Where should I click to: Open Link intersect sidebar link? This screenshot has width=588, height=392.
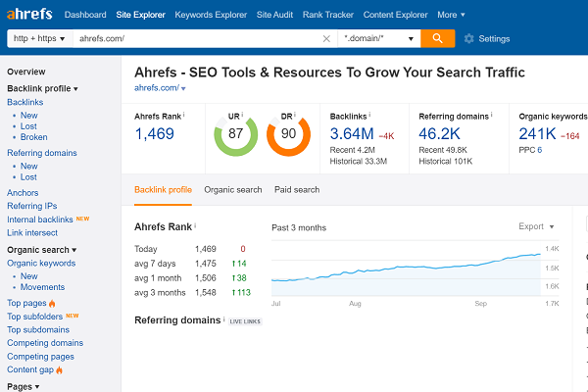pos(32,232)
